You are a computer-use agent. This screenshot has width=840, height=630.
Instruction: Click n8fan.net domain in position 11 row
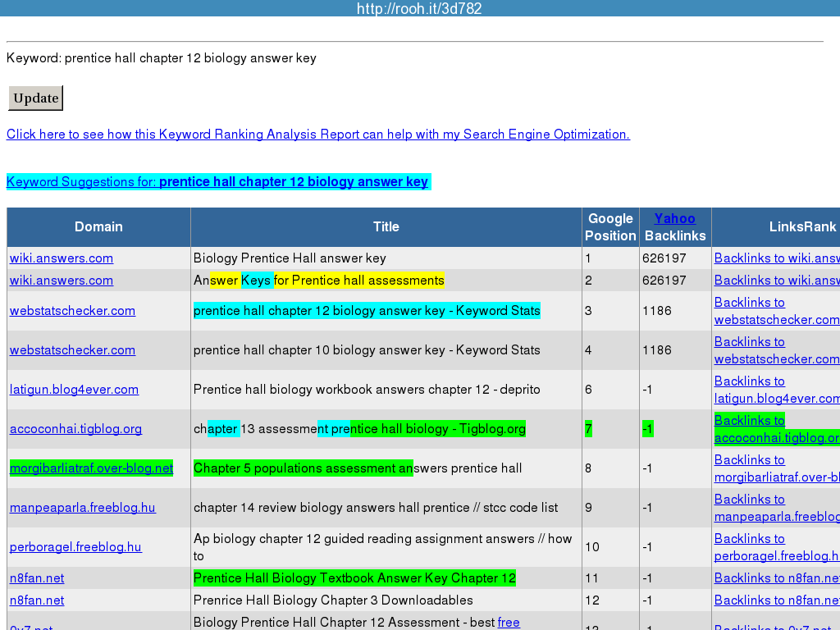(x=37, y=578)
